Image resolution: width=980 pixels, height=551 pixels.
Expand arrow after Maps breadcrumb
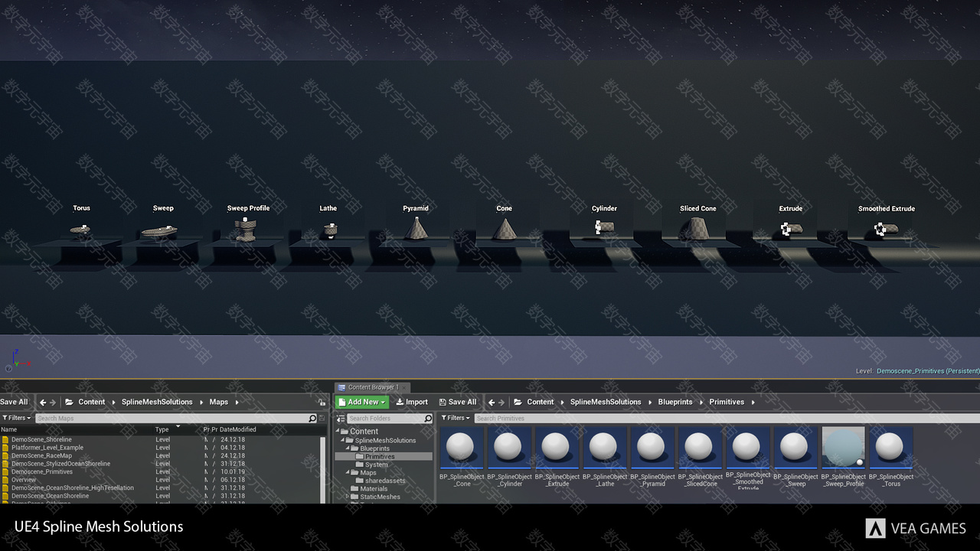coord(237,402)
